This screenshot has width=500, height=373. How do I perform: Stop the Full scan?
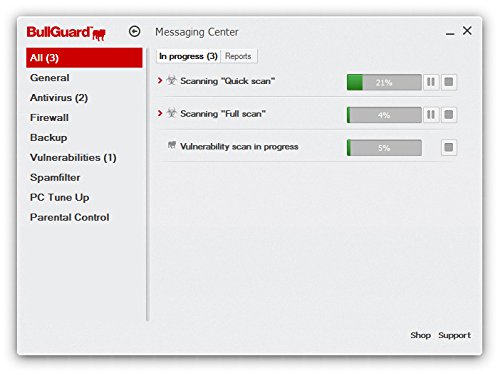click(449, 115)
